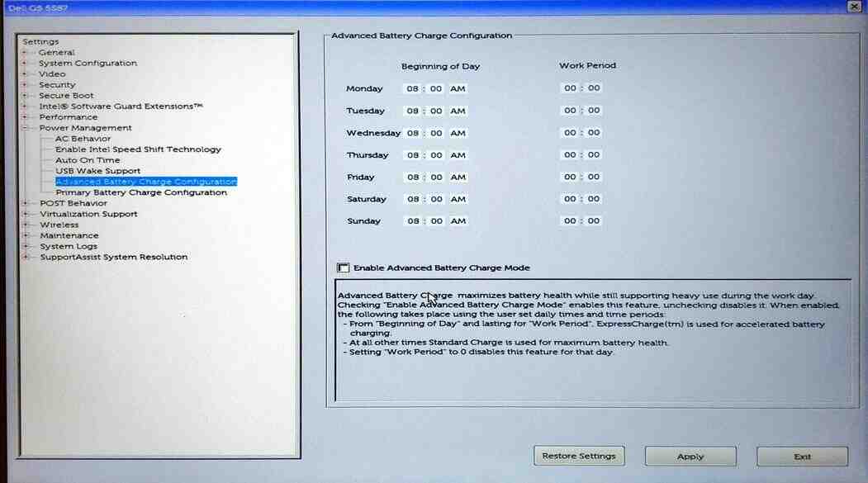868x483 pixels.
Task: Open Enable Intel Speed Shift Technology
Action: 139,149
